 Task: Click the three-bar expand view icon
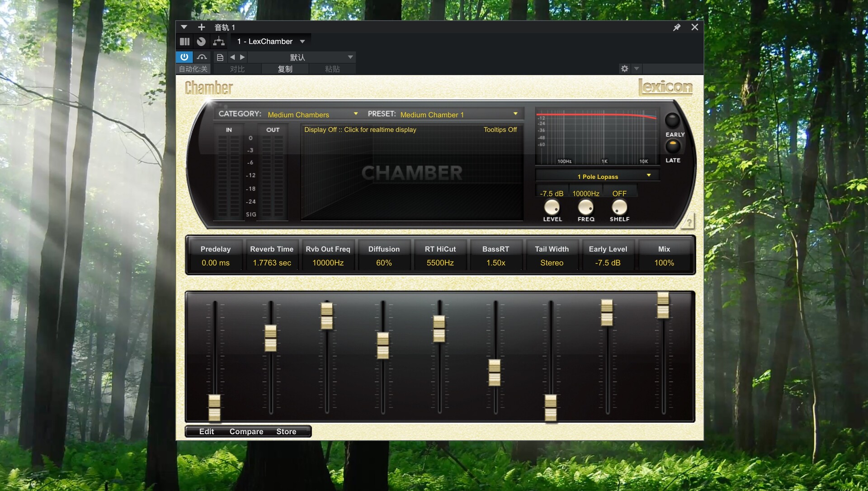pyautogui.click(x=184, y=42)
